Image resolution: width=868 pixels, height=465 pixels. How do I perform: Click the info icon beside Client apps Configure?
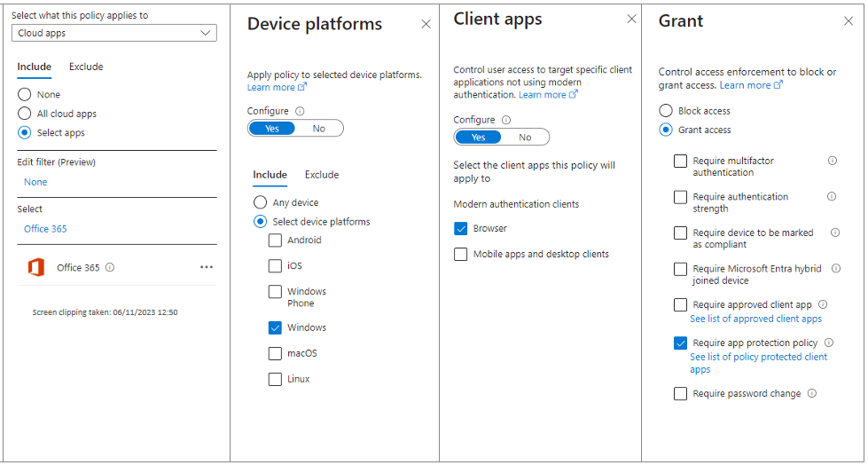click(x=506, y=120)
